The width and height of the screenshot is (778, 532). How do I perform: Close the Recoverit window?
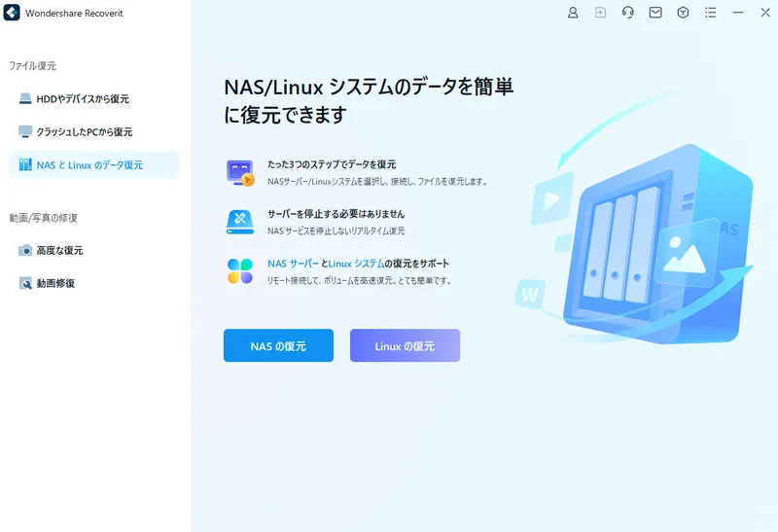coord(765,13)
